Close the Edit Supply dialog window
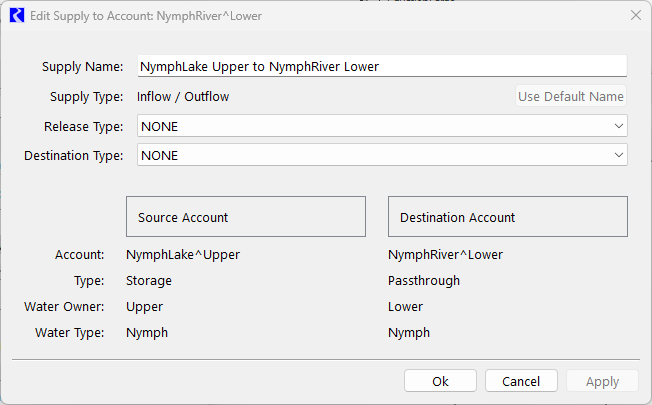 (635, 15)
